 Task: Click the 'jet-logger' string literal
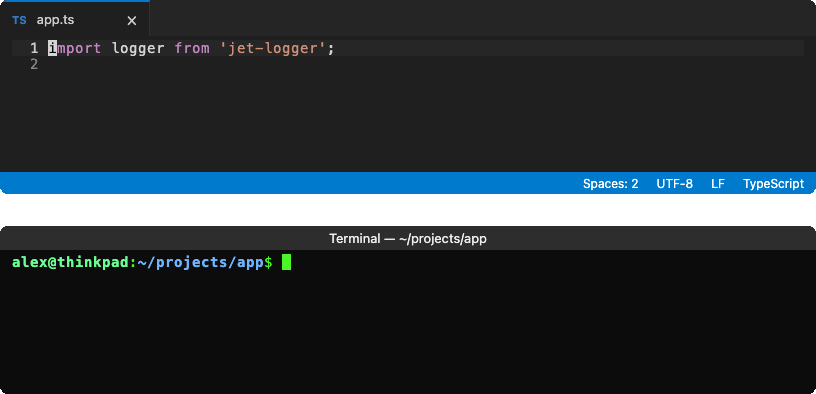pyautogui.click(x=274, y=48)
